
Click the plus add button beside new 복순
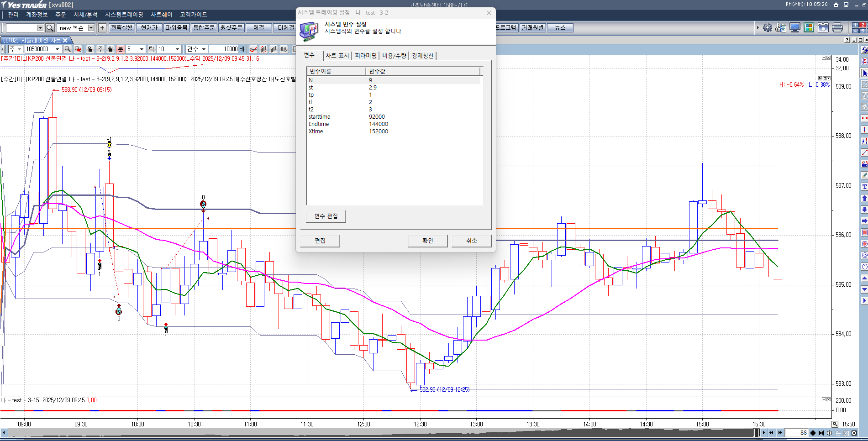coord(102,28)
